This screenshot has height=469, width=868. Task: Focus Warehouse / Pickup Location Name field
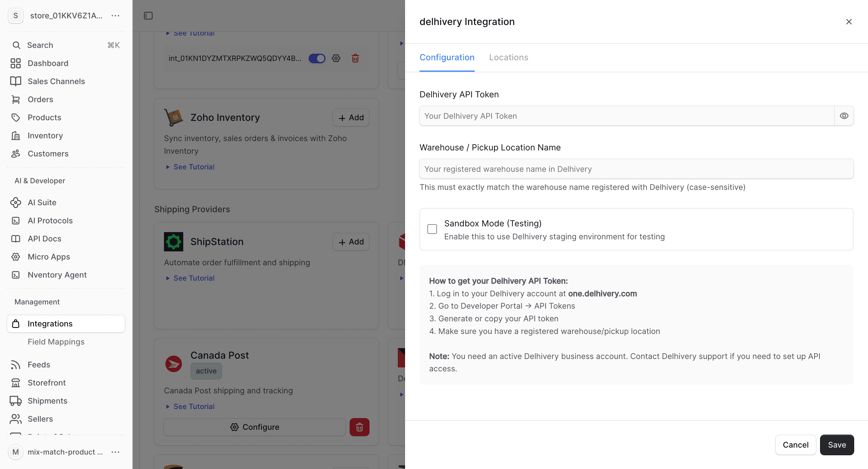pyautogui.click(x=636, y=169)
